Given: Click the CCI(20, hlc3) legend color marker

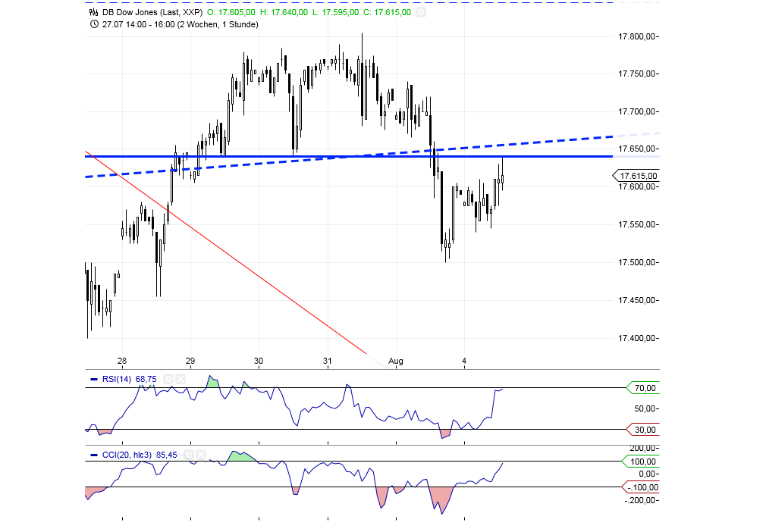Looking at the screenshot, I should click(x=93, y=455).
